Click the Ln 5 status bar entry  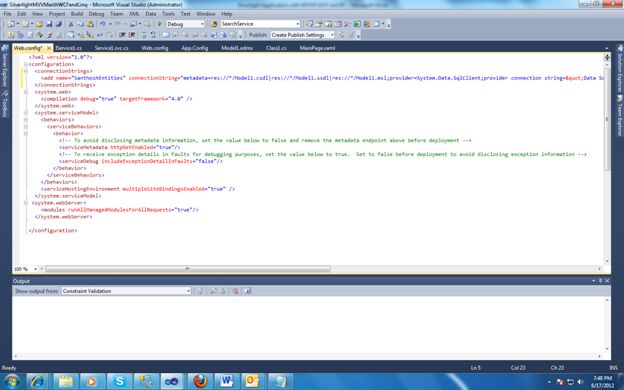pyautogui.click(x=476, y=368)
